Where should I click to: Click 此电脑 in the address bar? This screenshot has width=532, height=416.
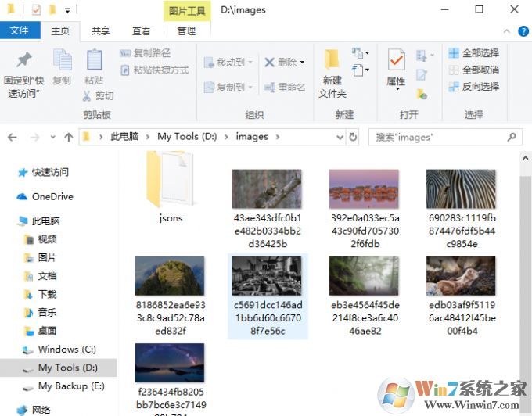[124, 137]
